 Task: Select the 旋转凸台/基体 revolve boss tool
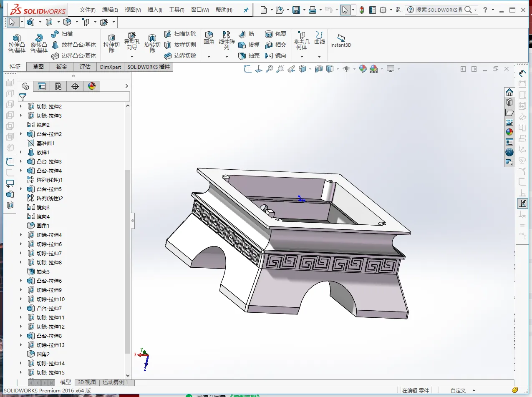39,43
